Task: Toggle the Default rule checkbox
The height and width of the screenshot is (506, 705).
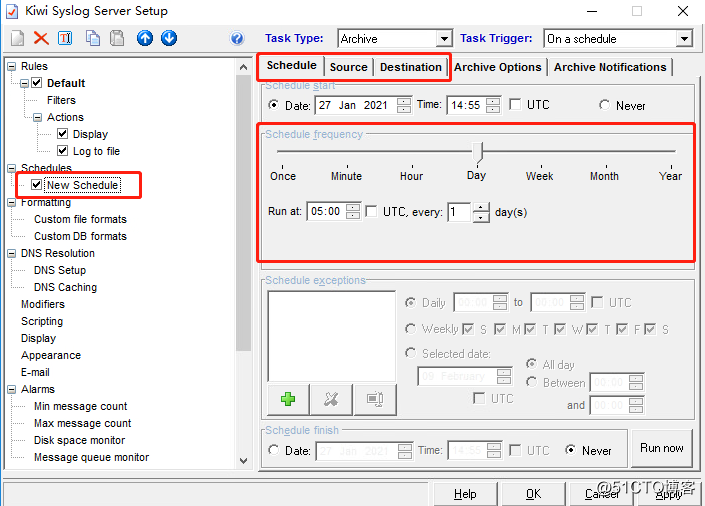Action: pos(37,83)
